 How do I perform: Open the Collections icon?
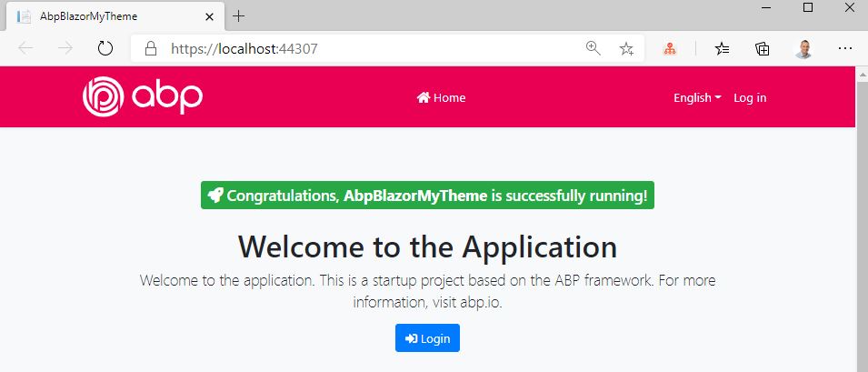[763, 49]
